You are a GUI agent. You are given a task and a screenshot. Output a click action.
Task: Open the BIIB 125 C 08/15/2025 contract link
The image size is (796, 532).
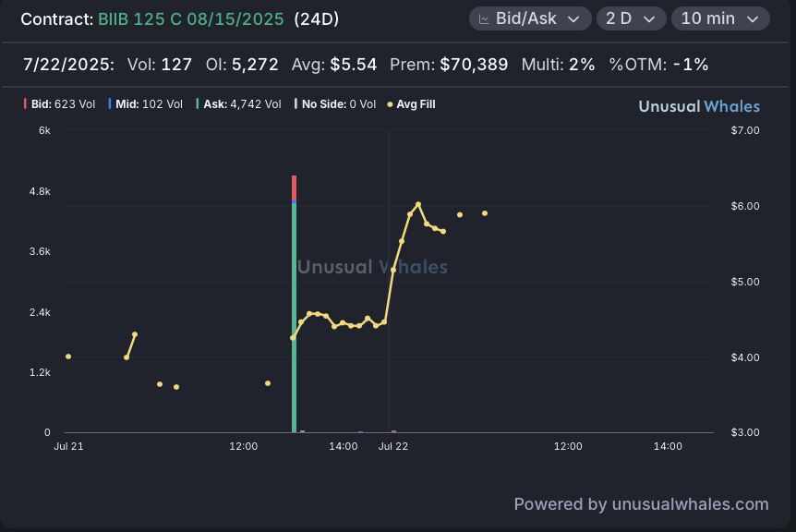190,19
